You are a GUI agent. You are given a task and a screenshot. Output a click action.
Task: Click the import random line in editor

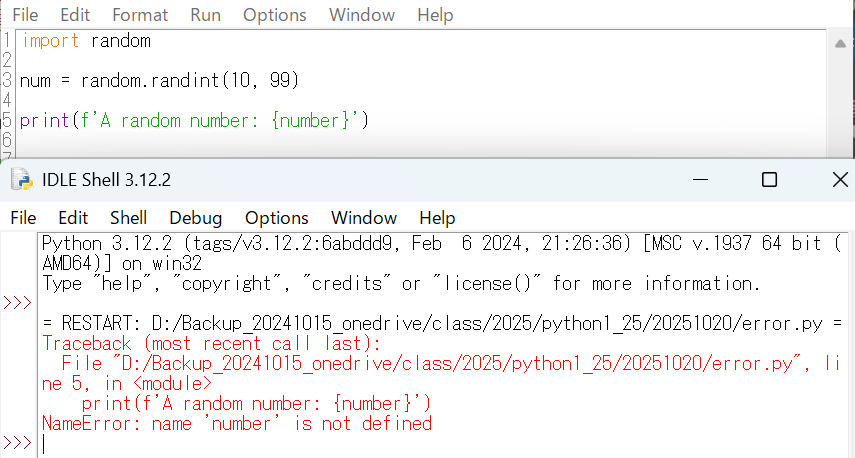click(86, 41)
